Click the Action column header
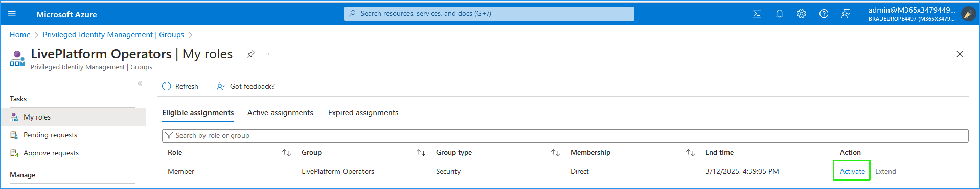 (850, 152)
